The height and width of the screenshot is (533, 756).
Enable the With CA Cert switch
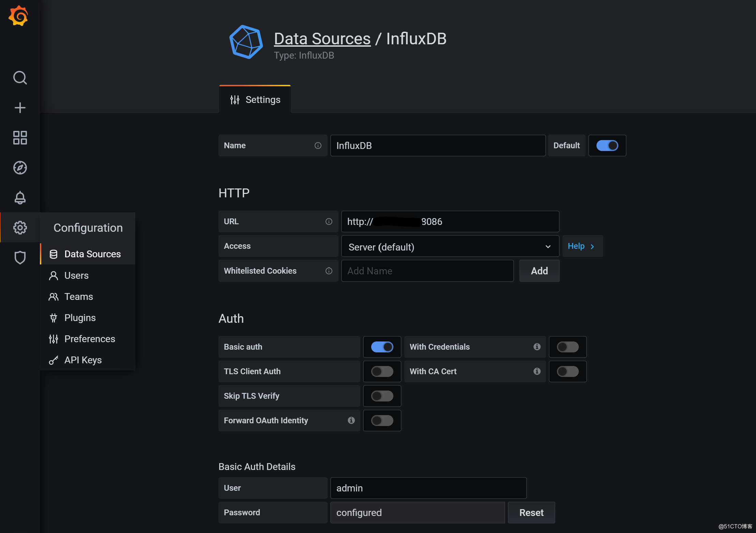(568, 371)
